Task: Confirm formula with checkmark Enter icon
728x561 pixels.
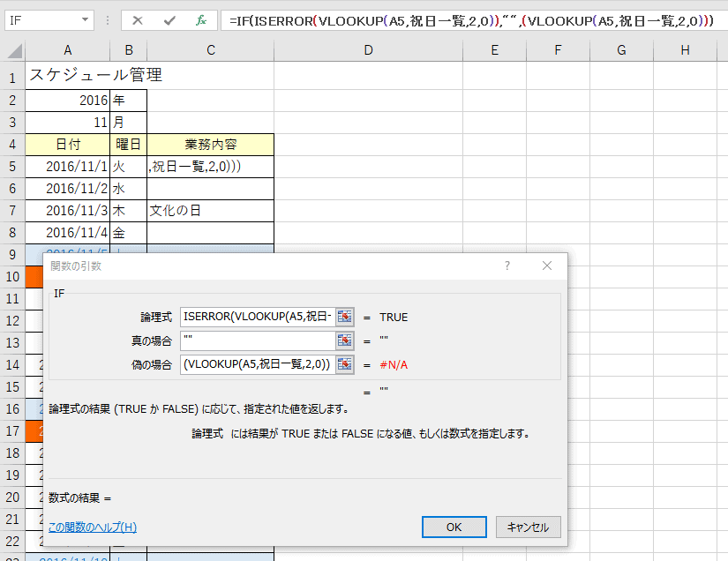Action: (x=169, y=20)
